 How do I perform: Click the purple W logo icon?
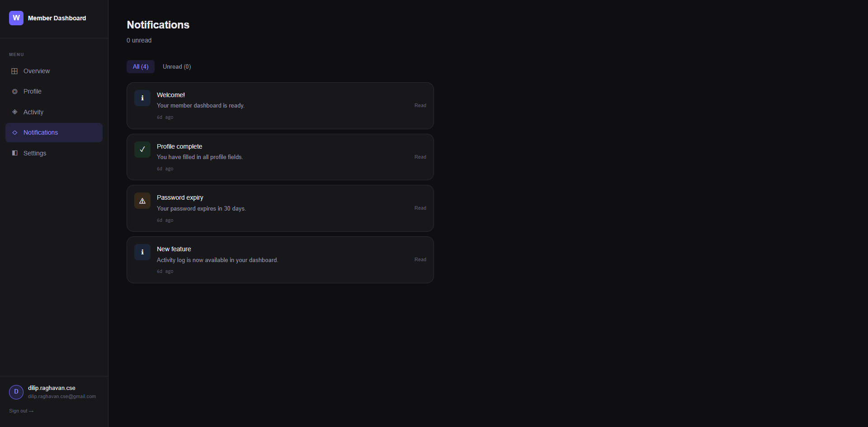tap(16, 18)
